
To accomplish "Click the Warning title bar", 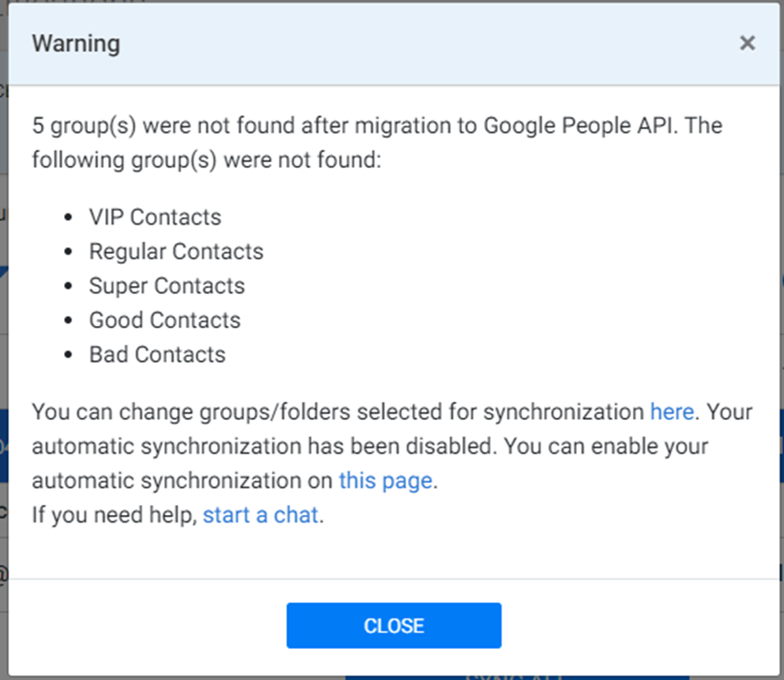I will pyautogui.click(x=76, y=43).
